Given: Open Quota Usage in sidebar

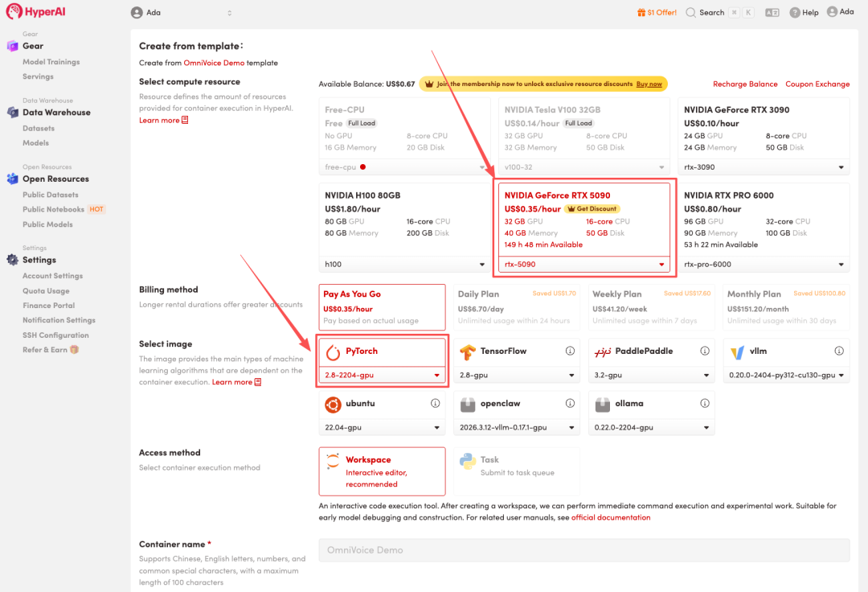Looking at the screenshot, I should pos(46,290).
